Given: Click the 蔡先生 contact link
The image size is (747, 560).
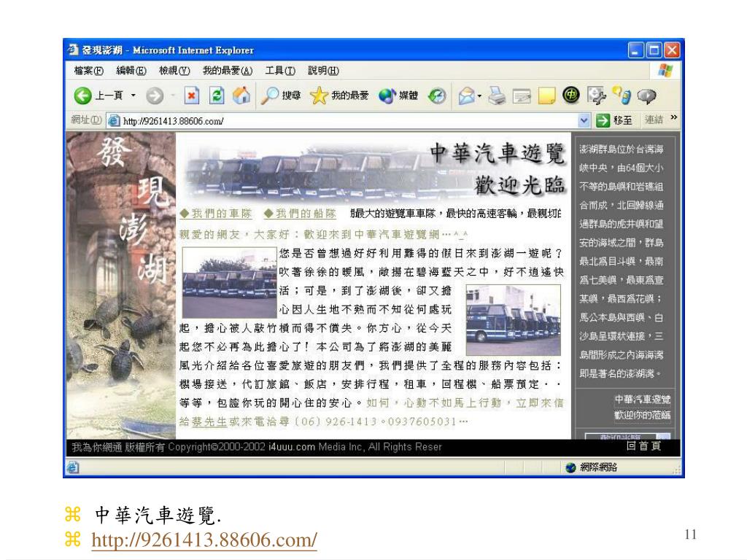Looking at the screenshot, I should [209, 422].
